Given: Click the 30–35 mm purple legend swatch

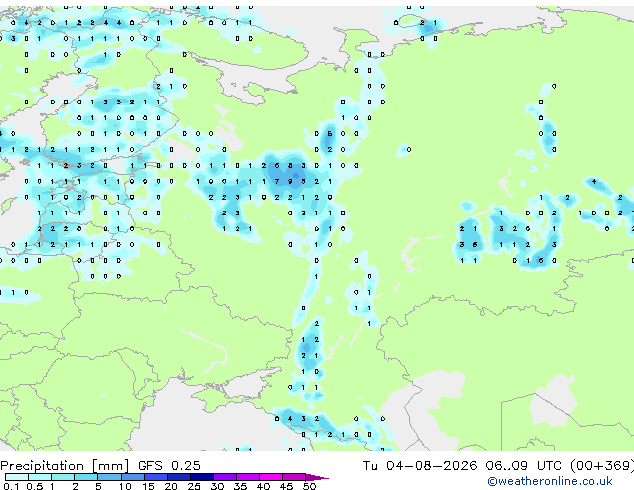Looking at the screenshot, I should point(225,477).
